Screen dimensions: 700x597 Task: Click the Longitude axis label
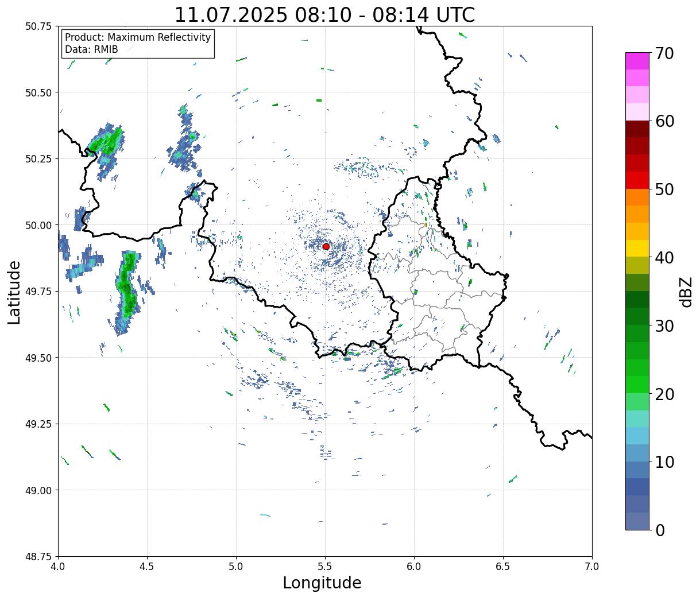[322, 583]
